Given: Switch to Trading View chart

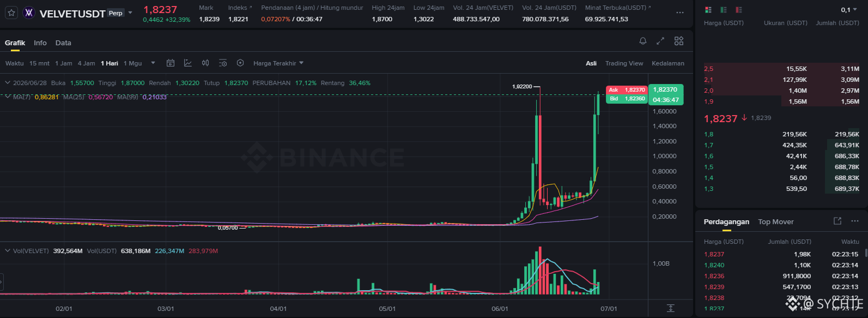Looking at the screenshot, I should pyautogui.click(x=624, y=63).
